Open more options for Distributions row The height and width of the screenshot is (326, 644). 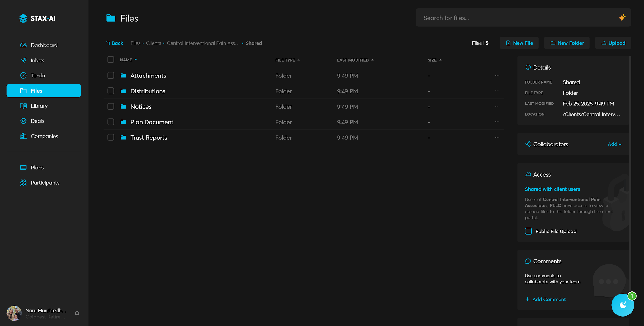tap(497, 91)
